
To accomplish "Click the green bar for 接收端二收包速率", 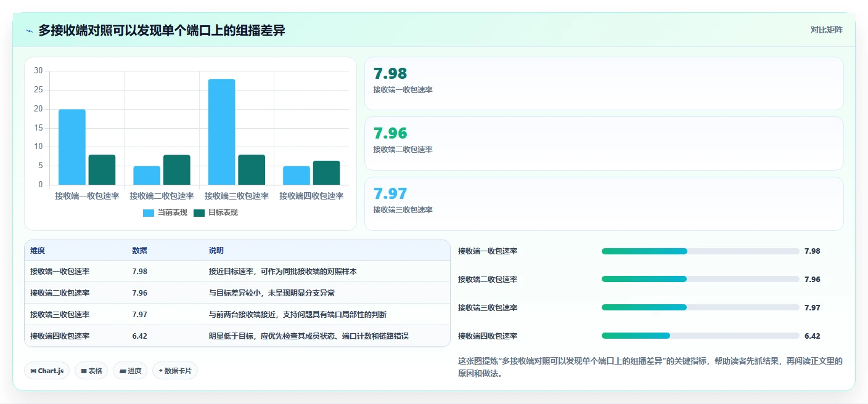I will pyautogui.click(x=177, y=170).
